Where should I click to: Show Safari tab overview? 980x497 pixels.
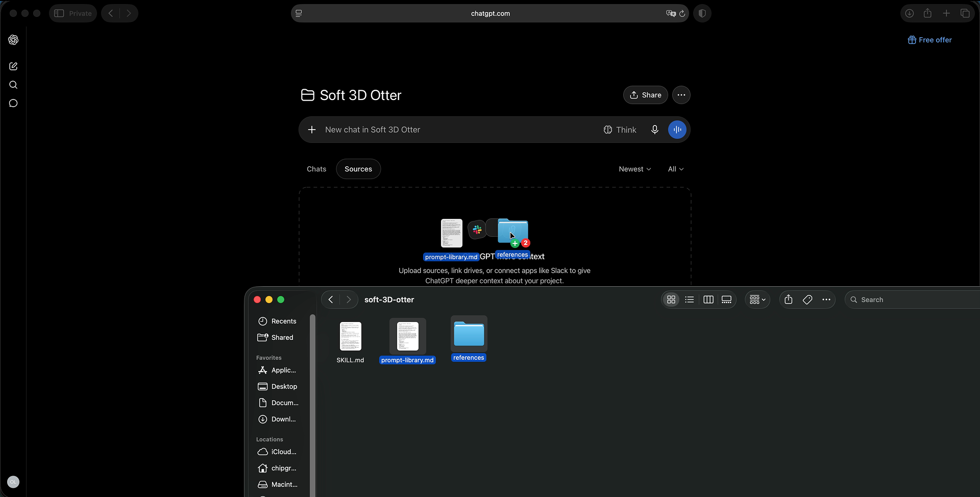(965, 13)
